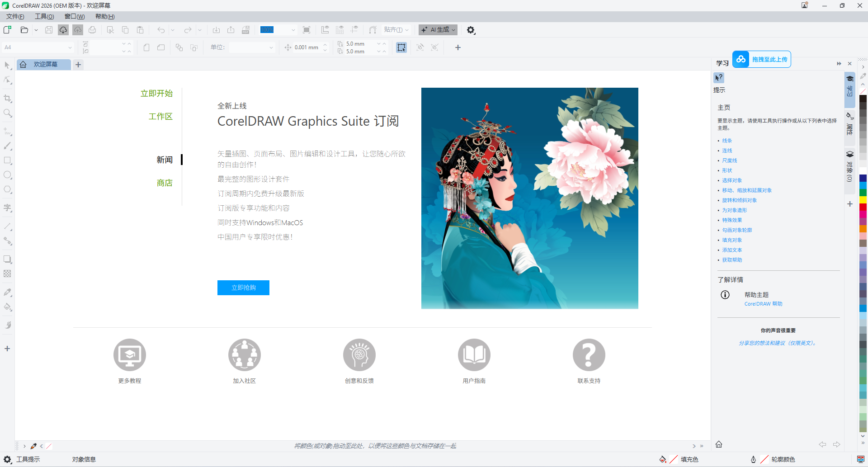The image size is (868, 467).
Task: Pick the Freehand curve tool
Action: 7,131
